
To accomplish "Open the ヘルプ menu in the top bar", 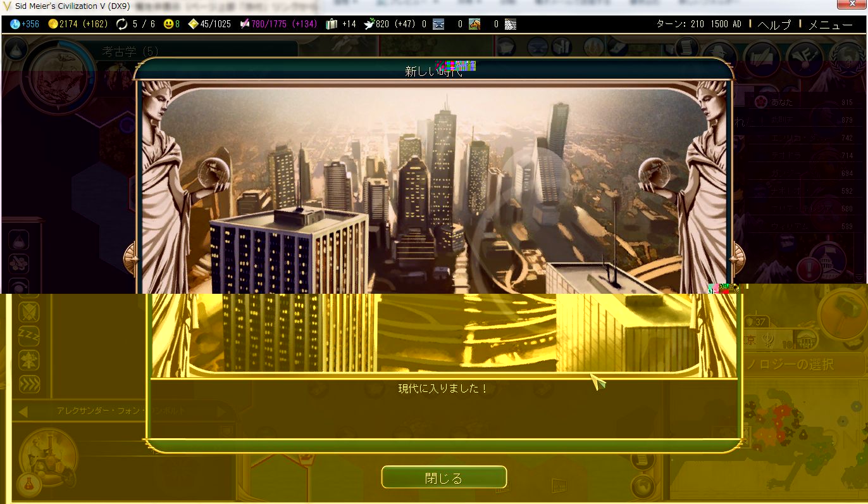I will point(774,25).
